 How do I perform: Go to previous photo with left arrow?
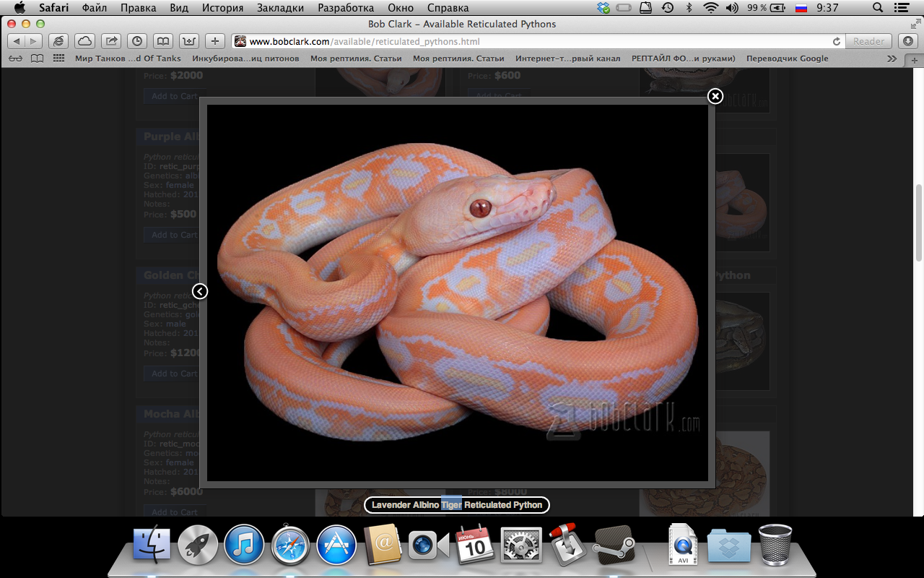tap(200, 291)
